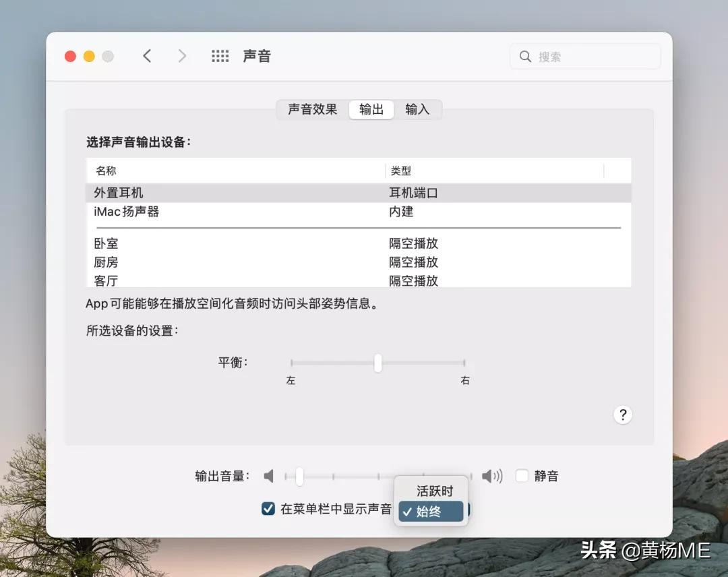728x577 pixels.
Task: Open help via the question mark icon
Action: coord(623,415)
